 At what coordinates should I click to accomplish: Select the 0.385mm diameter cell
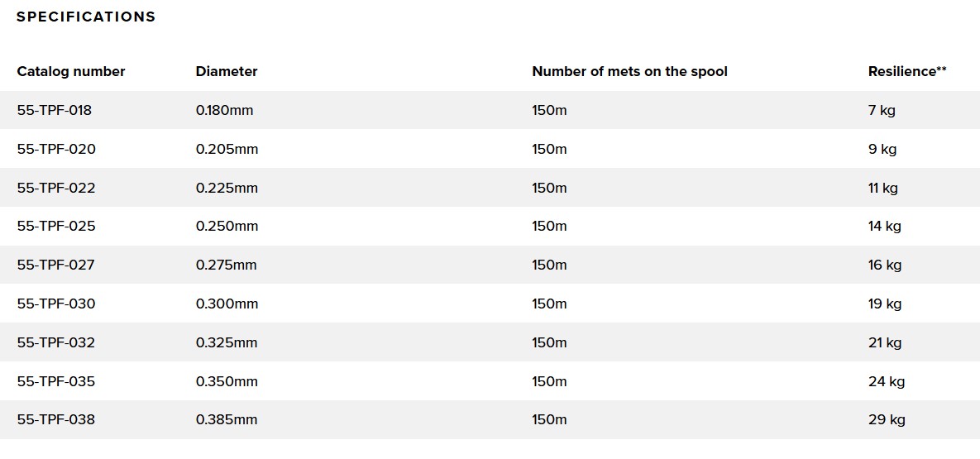click(x=227, y=419)
